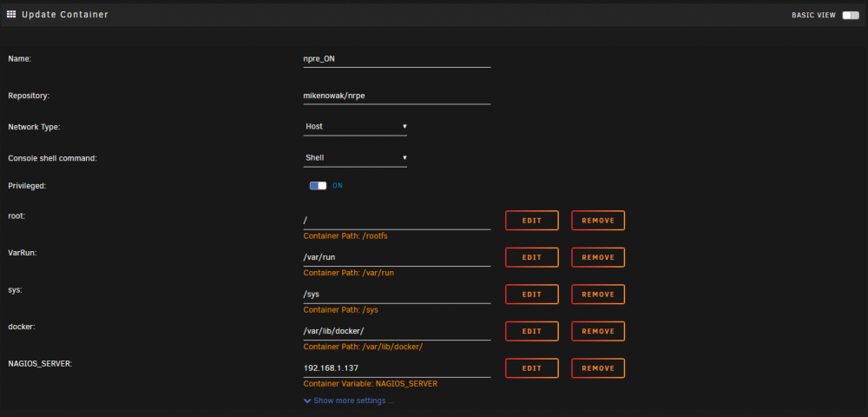Click the grid icon beside Update Container
This screenshot has height=417, width=868.
point(11,15)
